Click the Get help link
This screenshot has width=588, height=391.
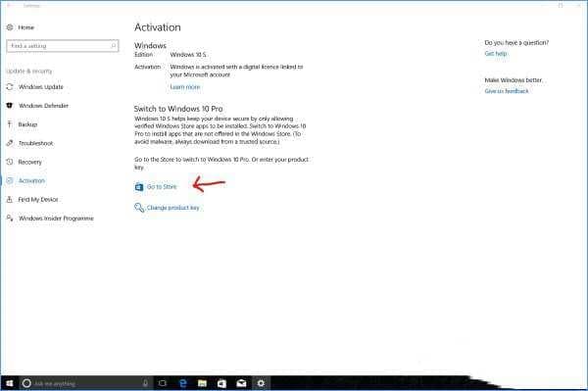[x=496, y=54]
